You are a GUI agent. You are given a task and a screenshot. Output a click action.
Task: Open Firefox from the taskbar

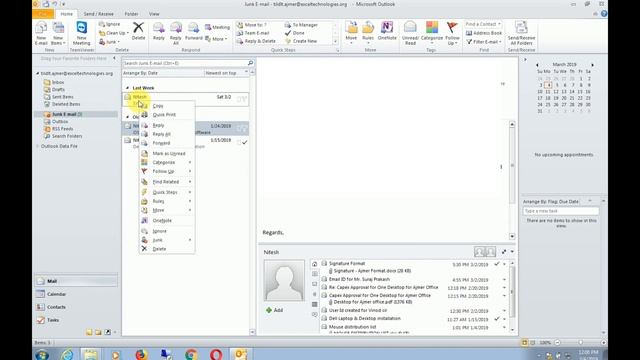141,354
